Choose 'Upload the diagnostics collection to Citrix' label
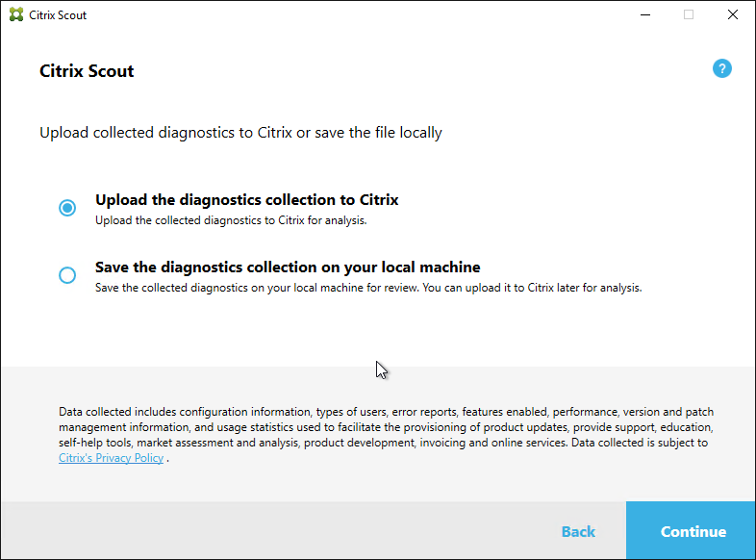The image size is (756, 560). point(247,200)
